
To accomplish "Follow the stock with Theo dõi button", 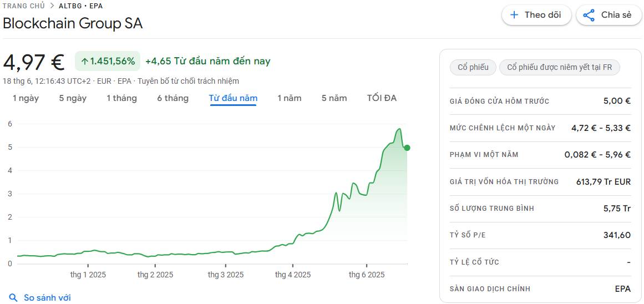I will (536, 15).
